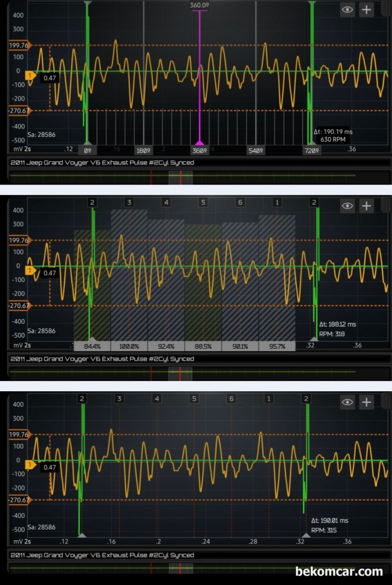This screenshot has height=585, width=392.
Task: Click the -270.67 lower level marker in middle panel
Action: 19,306
